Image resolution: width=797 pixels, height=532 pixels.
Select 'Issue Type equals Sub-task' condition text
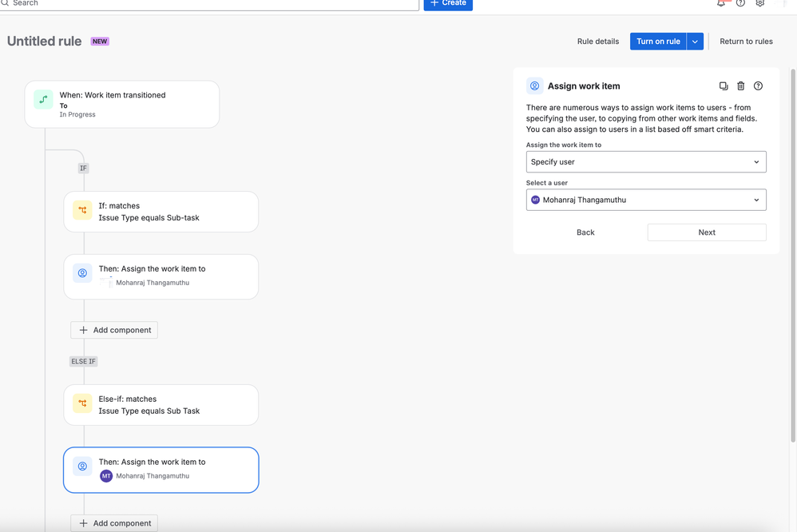coord(149,218)
